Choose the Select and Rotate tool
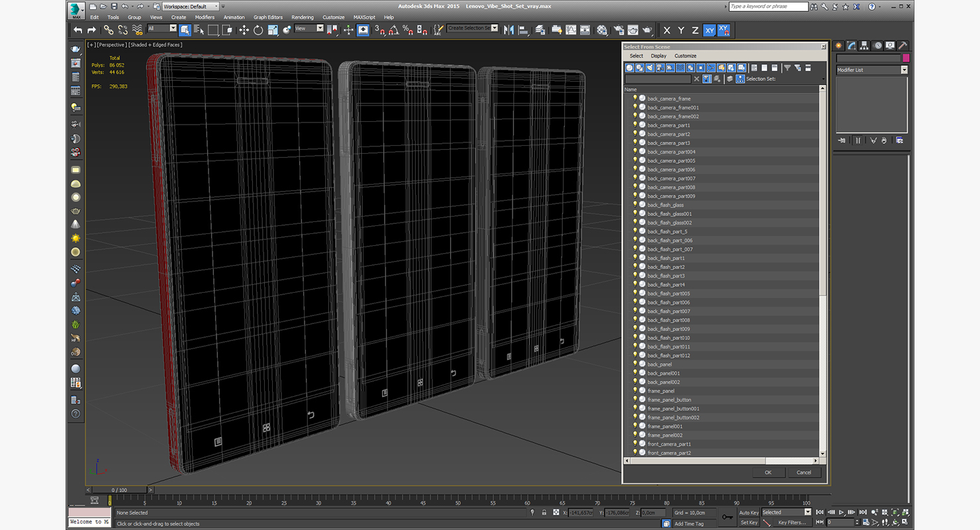This screenshot has width=980, height=530. click(258, 30)
